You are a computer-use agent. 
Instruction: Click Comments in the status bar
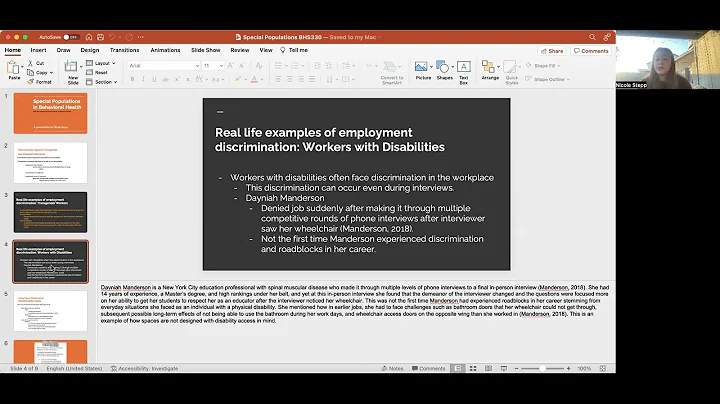click(x=428, y=368)
